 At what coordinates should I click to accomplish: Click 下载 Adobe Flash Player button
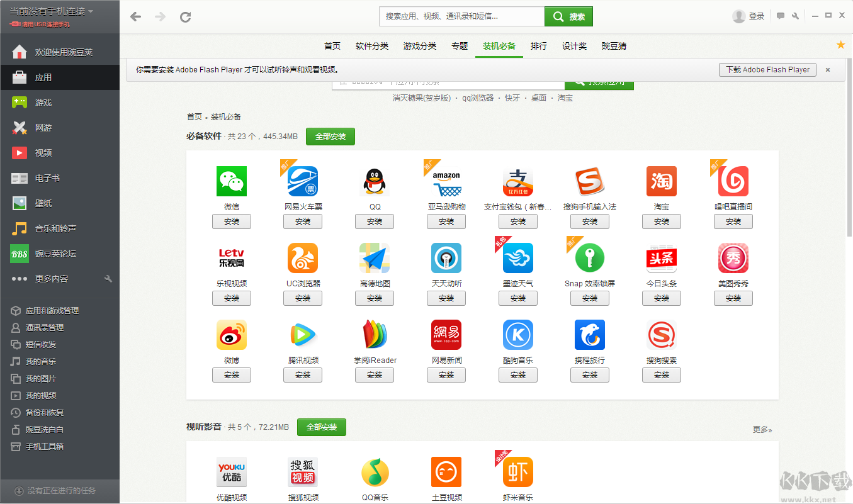[767, 70]
